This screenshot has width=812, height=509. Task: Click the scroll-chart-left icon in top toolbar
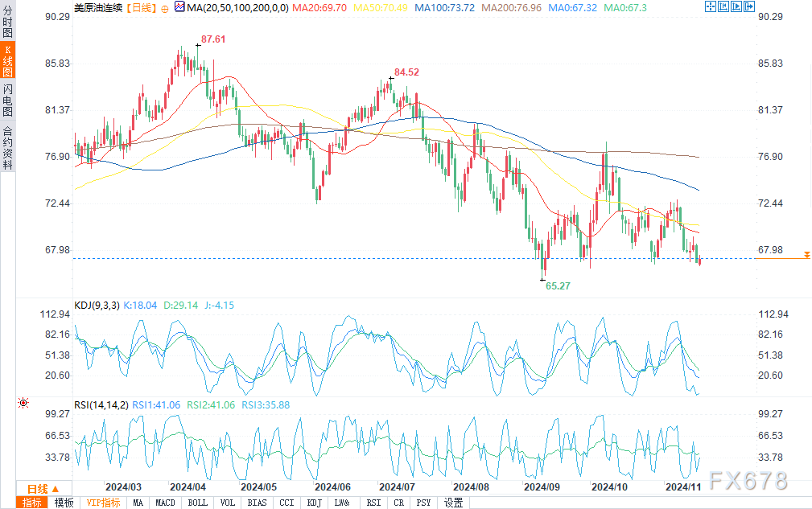point(724,6)
